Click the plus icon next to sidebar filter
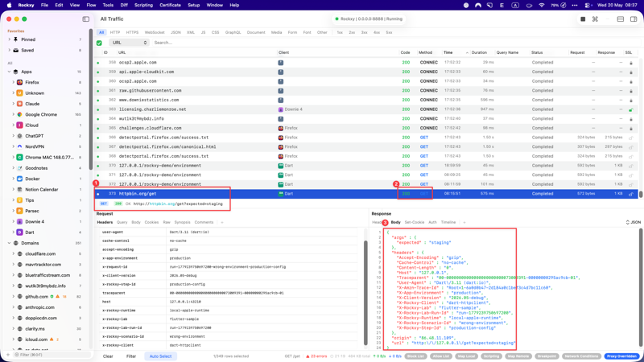644x362 pixels. click(8, 355)
